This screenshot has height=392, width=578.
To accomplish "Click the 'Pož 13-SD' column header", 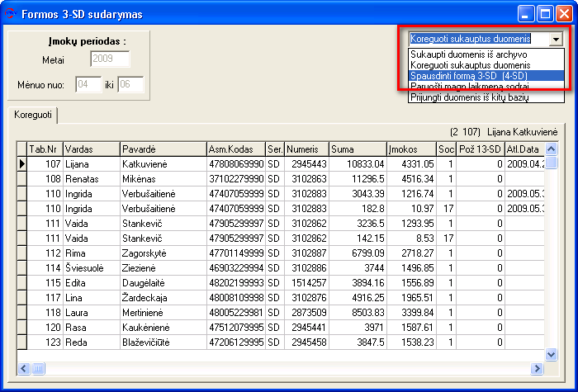I will coord(481,149).
